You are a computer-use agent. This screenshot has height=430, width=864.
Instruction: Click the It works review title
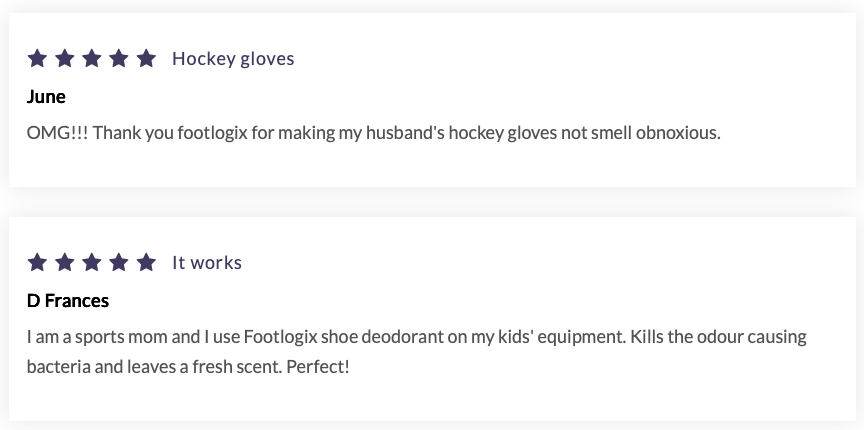pos(207,262)
